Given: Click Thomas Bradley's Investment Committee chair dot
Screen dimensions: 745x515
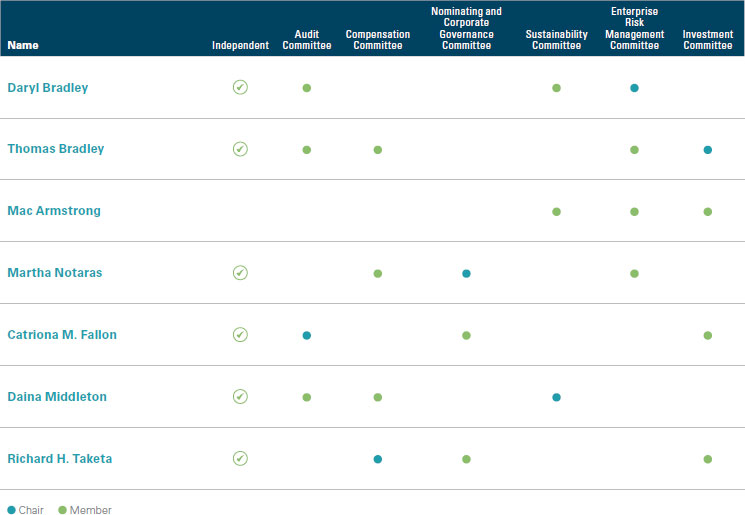Looking at the screenshot, I should click(x=707, y=150).
